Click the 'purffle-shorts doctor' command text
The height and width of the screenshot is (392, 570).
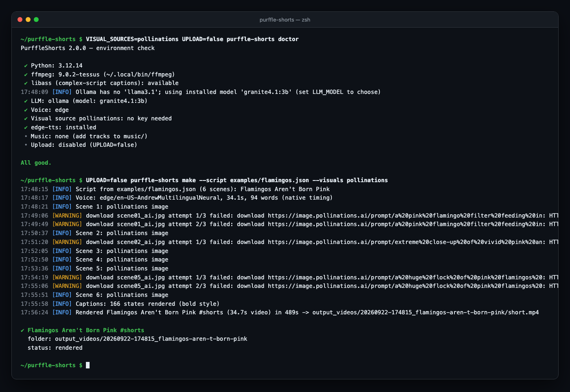click(x=263, y=39)
